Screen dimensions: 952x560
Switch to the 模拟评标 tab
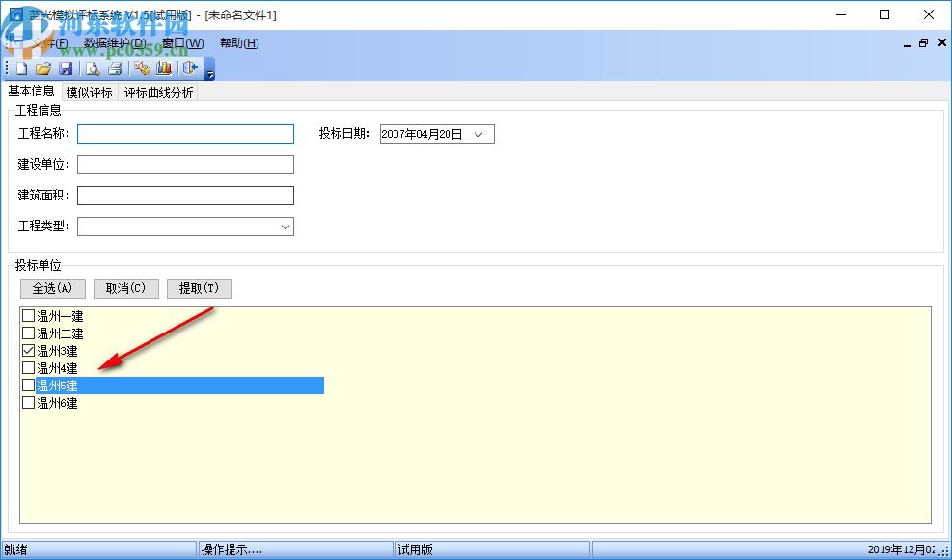[89, 91]
